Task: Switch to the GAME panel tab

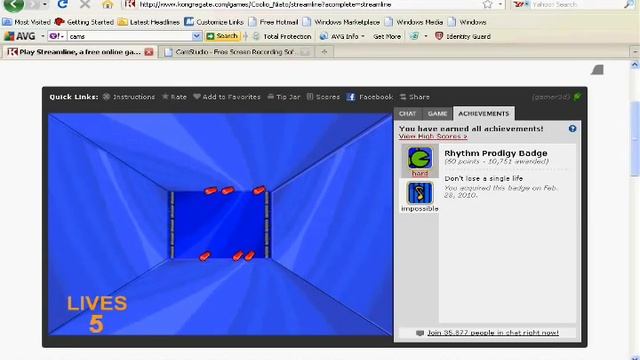Action: coord(437,113)
